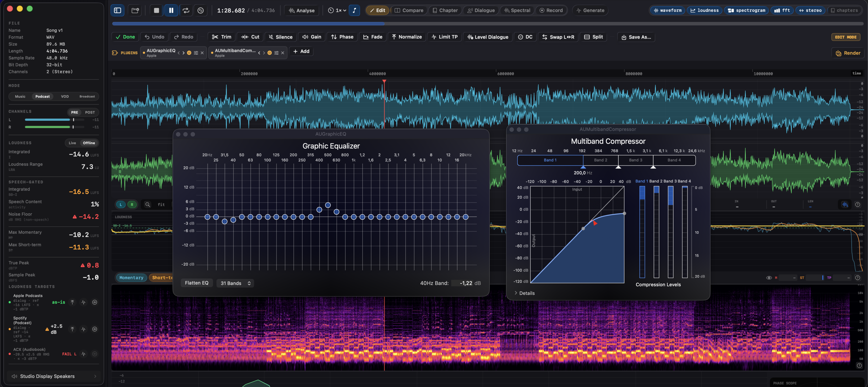Click the Analyse button
Viewport: 868px width, 387px height.
point(302,11)
